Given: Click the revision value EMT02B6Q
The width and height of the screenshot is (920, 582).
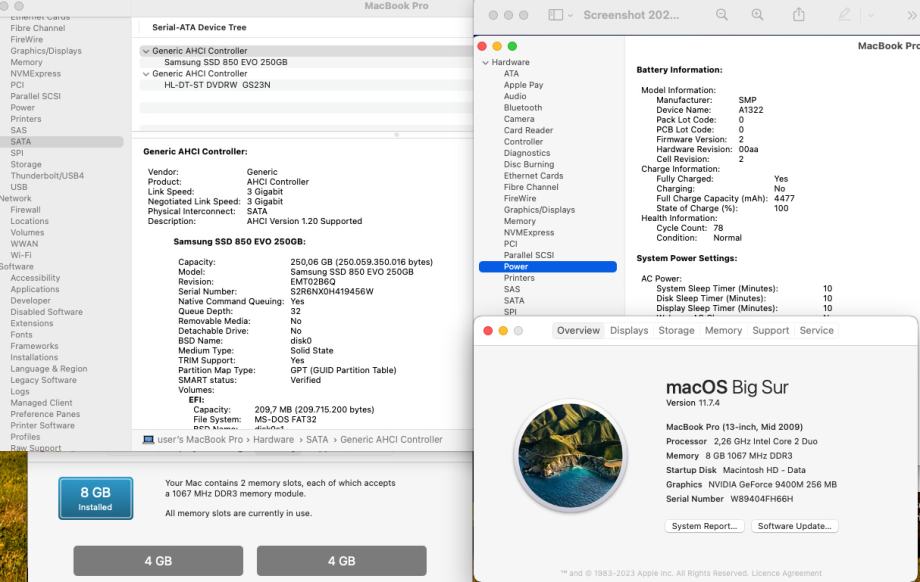Looking at the screenshot, I should pyautogui.click(x=313, y=282).
